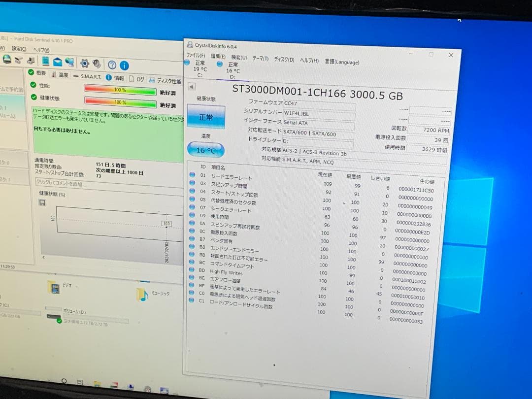The height and width of the screenshot is (399, 532).
Task: Click the disk refresh globe icon in Hard Disk Sentinel
Action: pos(7,60)
